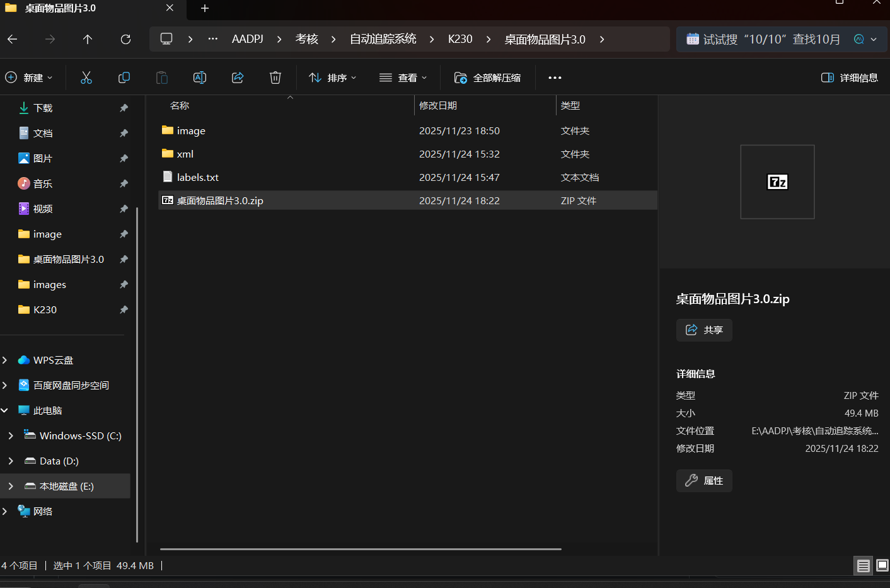Click the 全部解压缩 extract all button
The image size is (890, 588).
coord(488,78)
